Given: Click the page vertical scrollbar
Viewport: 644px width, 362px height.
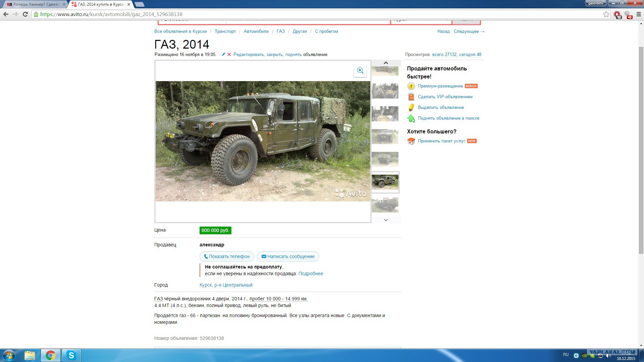Looking at the screenshot, I should pyautogui.click(x=641, y=150).
